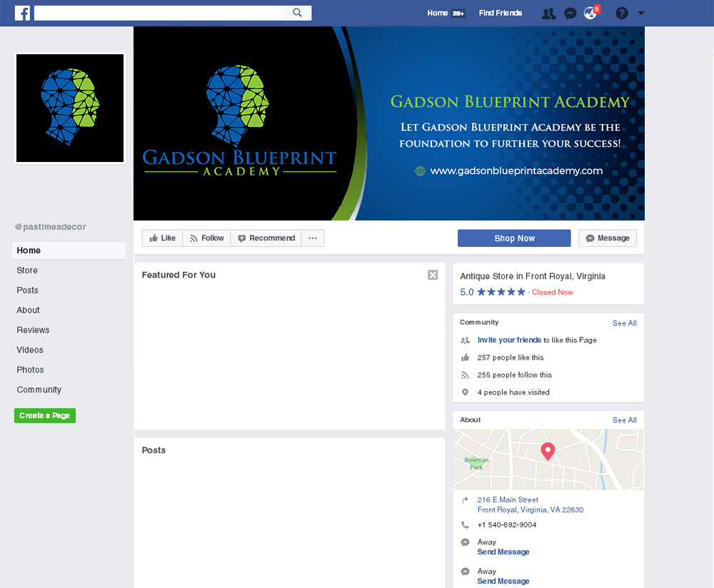The height and width of the screenshot is (588, 714).
Task: Toggle Follow for this page
Action: click(206, 238)
